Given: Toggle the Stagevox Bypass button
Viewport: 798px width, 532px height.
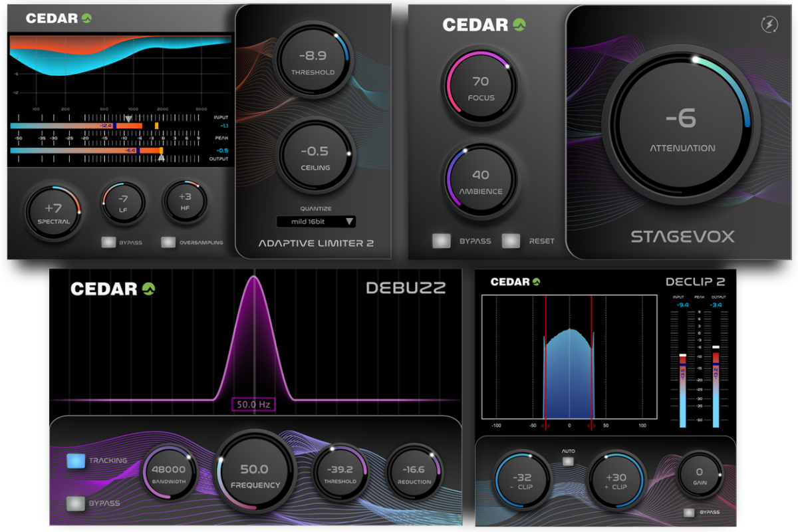Looking at the screenshot, I should click(440, 241).
